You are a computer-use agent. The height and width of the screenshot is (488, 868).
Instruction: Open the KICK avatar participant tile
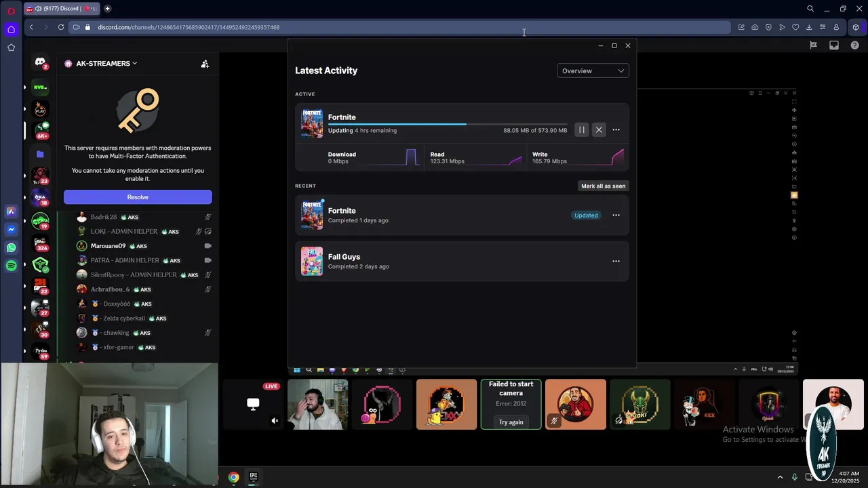704,404
